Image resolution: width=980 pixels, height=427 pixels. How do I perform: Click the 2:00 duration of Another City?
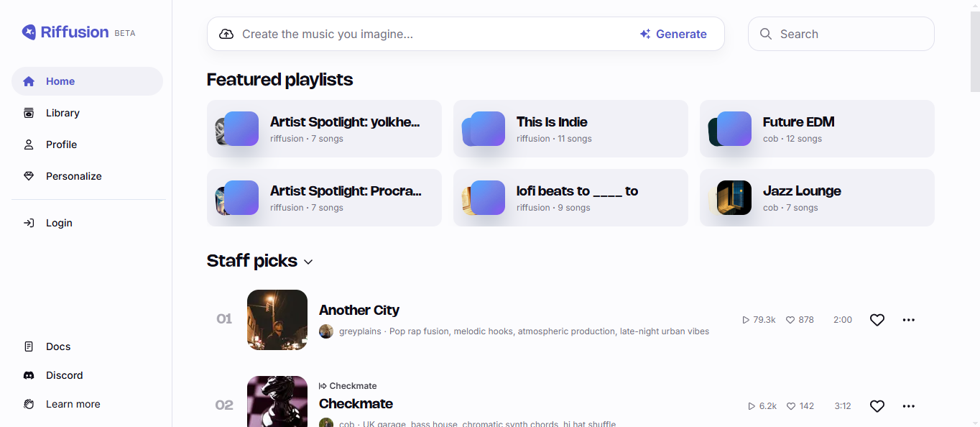coord(843,320)
